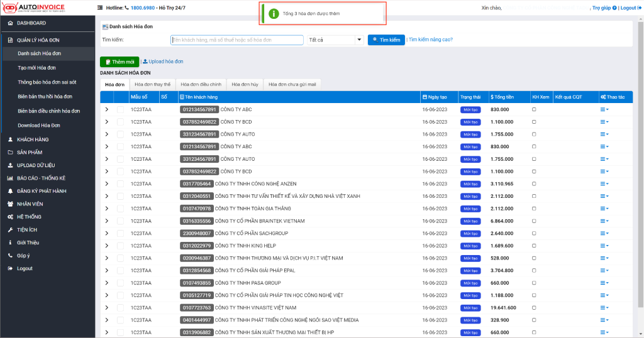644x338 pixels.
Task: Open Tạo mới Hóa đơn in sidebar
Action: click(x=36, y=68)
